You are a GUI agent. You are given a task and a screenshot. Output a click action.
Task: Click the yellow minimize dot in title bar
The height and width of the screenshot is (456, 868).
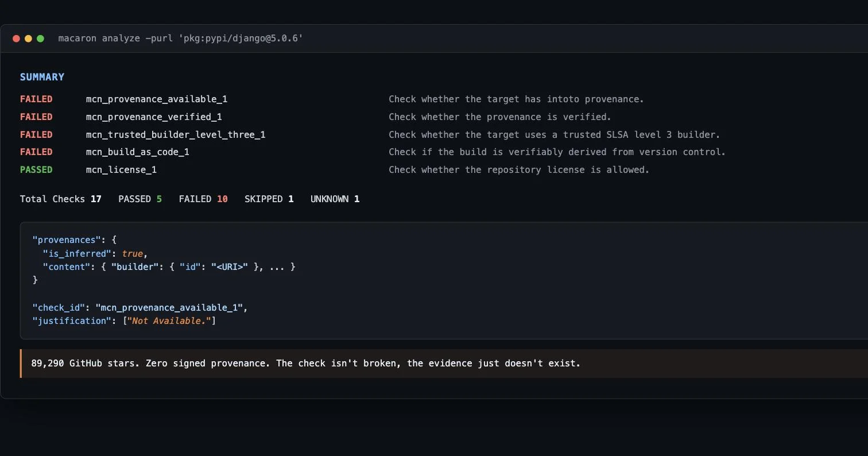point(28,38)
